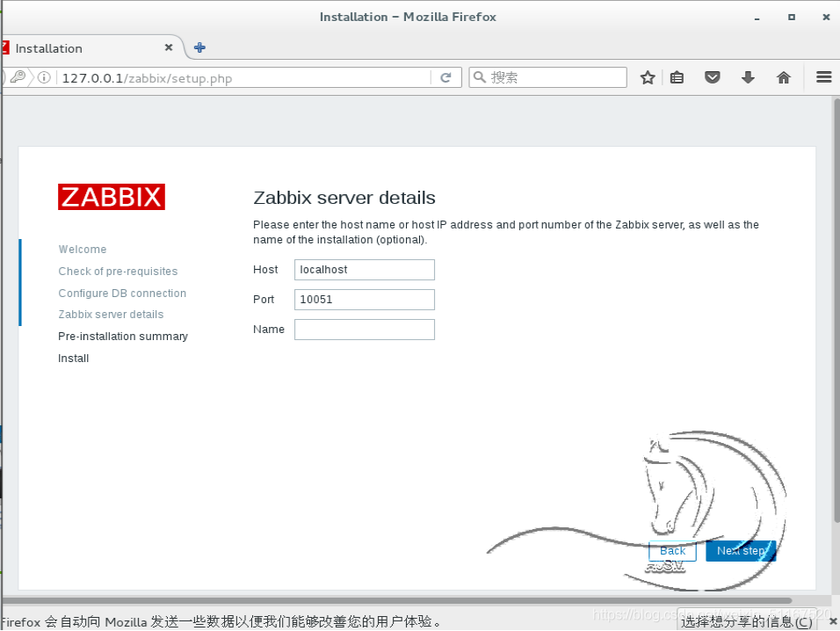The image size is (840, 631).
Task: Select the Welcome step in sidebar
Action: pyautogui.click(x=83, y=250)
